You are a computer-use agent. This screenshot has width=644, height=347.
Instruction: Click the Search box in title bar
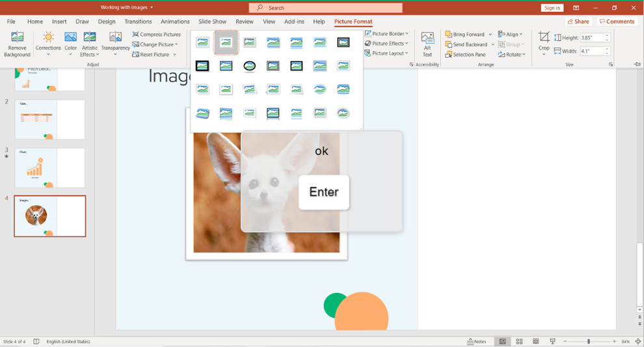pos(326,8)
